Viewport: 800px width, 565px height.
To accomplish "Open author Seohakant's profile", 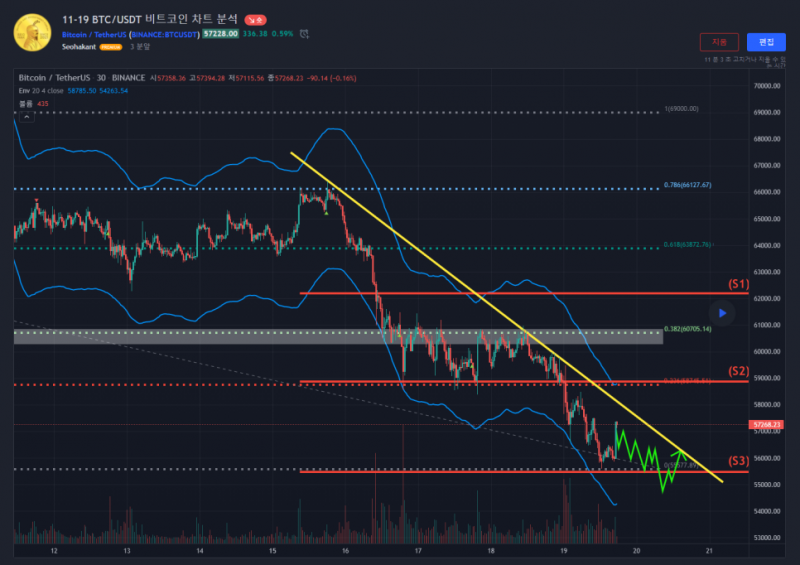I will tap(79, 47).
